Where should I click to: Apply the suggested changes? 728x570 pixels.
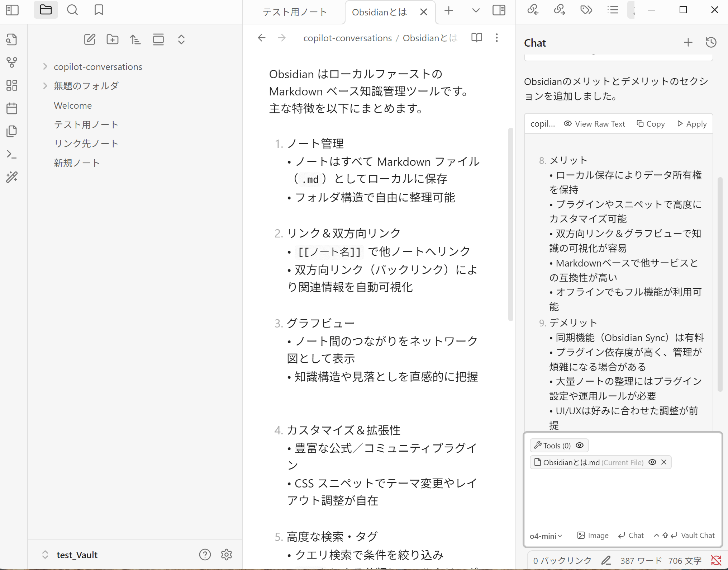692,124
